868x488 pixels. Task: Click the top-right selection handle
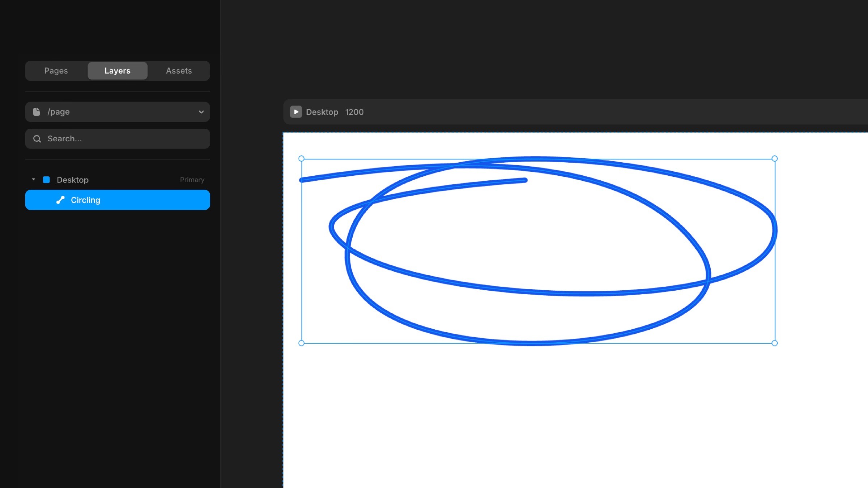(x=775, y=159)
